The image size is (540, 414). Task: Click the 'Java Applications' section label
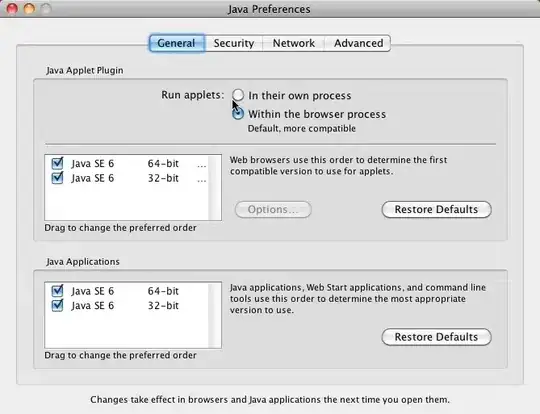coord(83,262)
